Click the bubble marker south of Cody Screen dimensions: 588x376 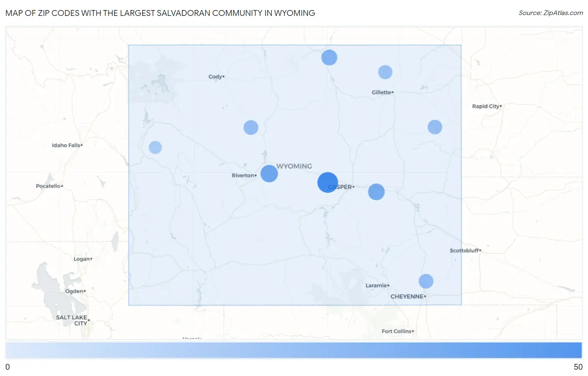[251, 127]
